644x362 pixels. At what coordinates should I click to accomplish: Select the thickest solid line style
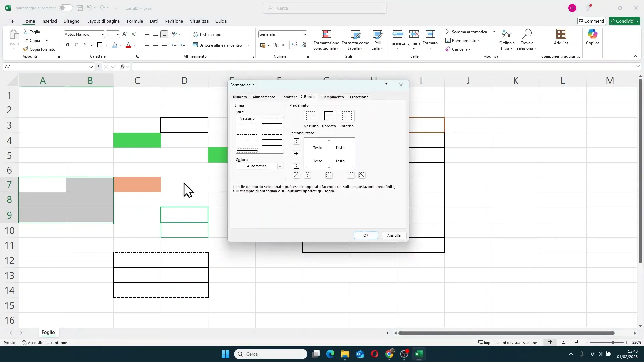click(272, 145)
